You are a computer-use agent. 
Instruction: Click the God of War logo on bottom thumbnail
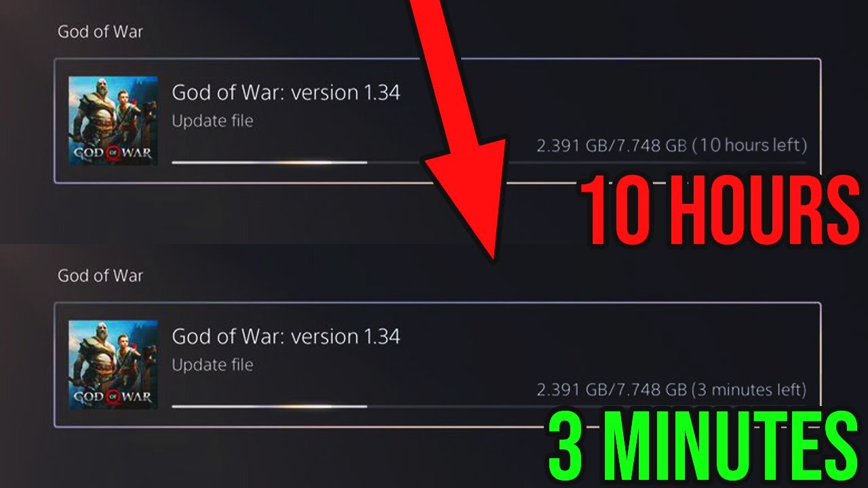113,397
